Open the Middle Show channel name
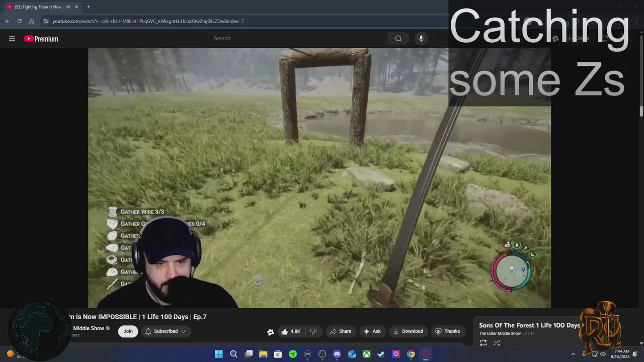This screenshot has width=644, height=362. pyautogui.click(x=89, y=328)
